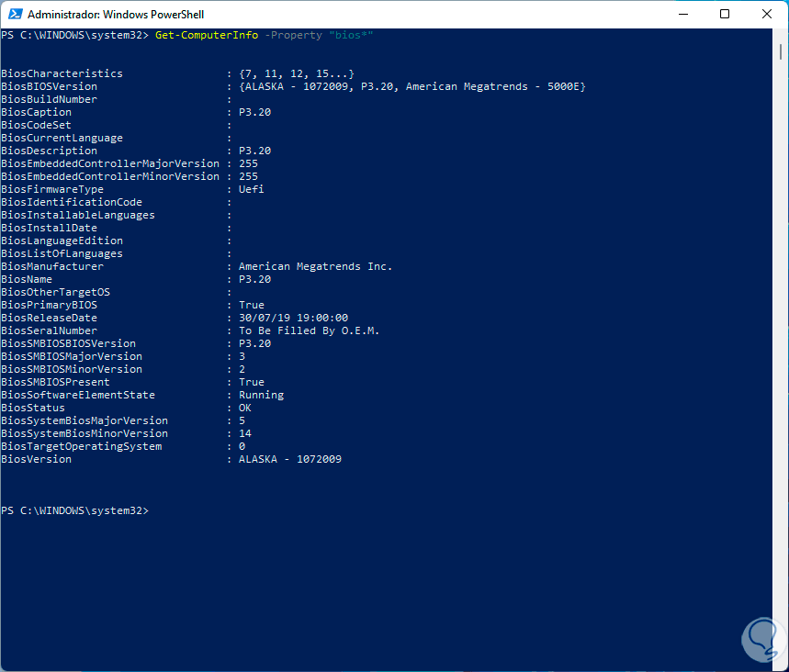Click the BiosVersion 'ALASKA - 1072009' value
This screenshot has height=672, width=789.
(x=290, y=459)
